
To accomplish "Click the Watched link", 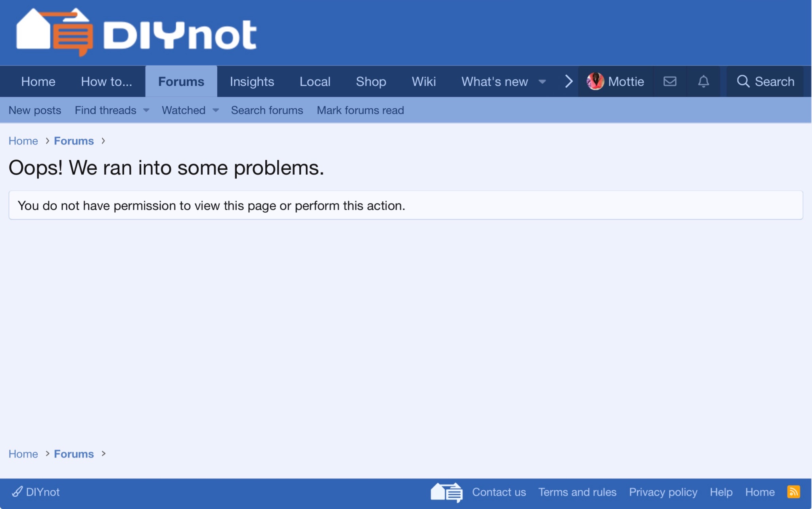I will (184, 110).
